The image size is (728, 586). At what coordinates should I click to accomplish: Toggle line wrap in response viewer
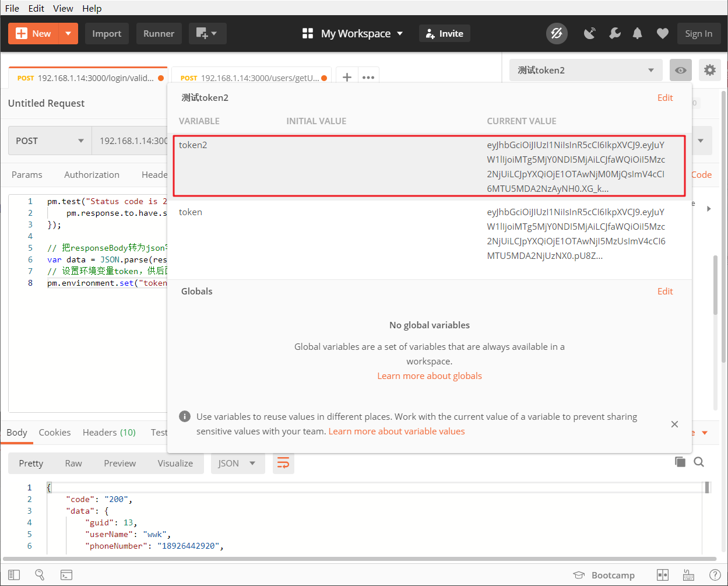(x=283, y=463)
